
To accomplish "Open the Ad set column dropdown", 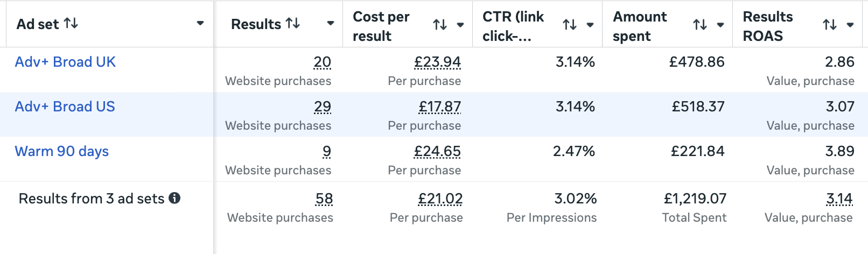I will pyautogui.click(x=200, y=24).
